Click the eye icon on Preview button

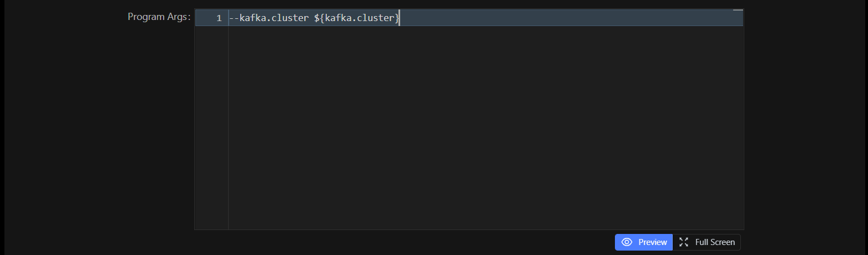point(627,242)
